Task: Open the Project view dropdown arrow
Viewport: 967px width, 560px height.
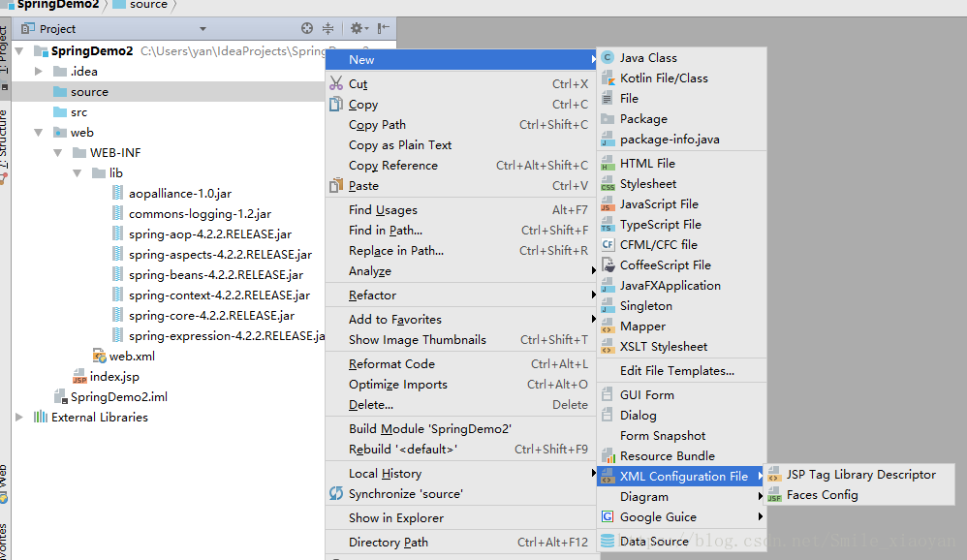Action: [x=203, y=28]
